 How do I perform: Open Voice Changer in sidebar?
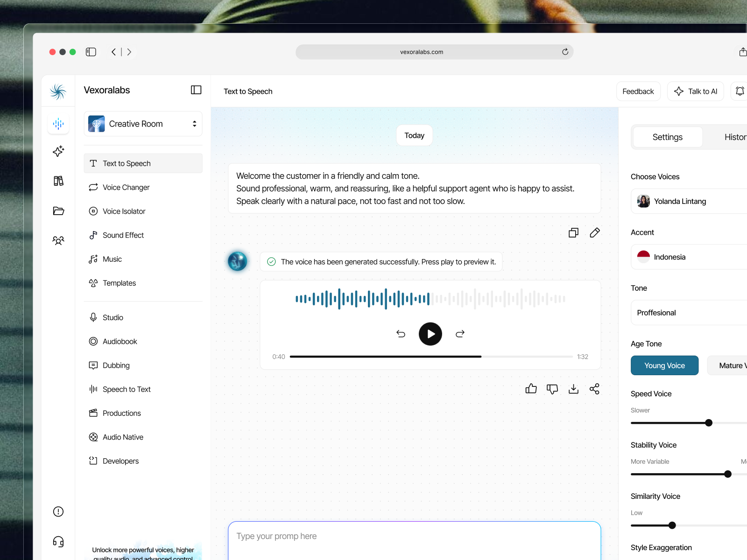[143, 187]
